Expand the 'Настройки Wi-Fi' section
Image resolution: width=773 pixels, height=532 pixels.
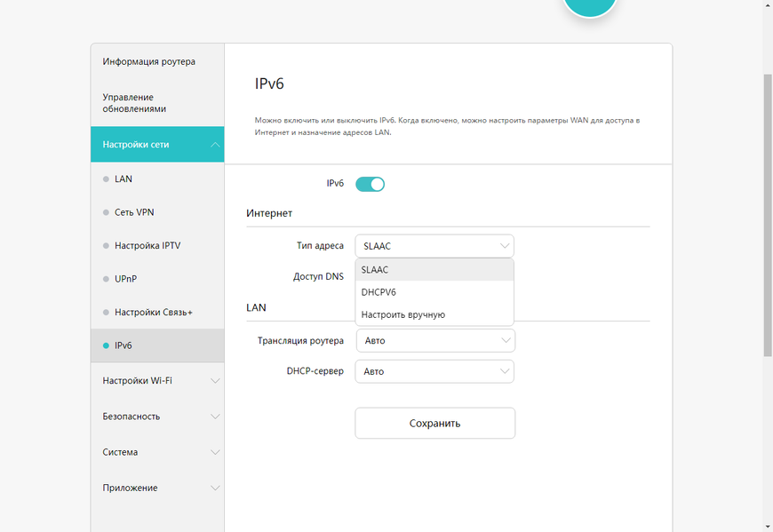click(x=157, y=381)
